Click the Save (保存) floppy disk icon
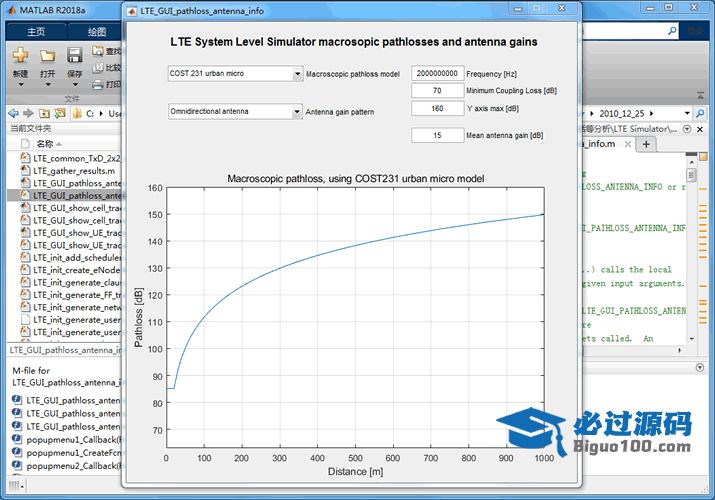 click(x=74, y=55)
